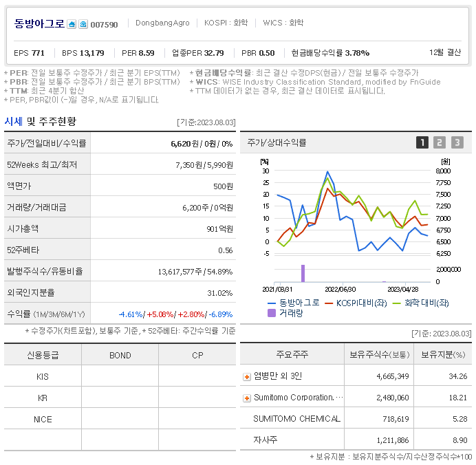Click the 6M return +2.80%
Image resolution: width=476 pixels, height=465 pixels.
point(191,314)
